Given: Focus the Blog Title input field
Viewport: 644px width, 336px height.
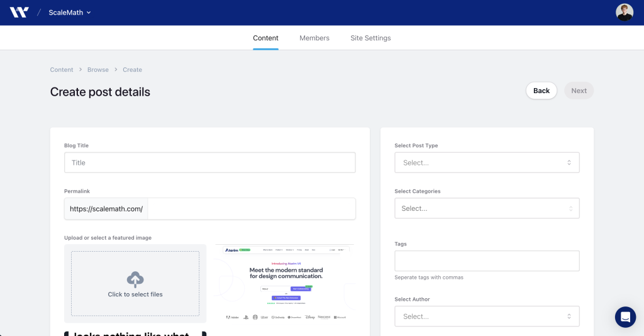Looking at the screenshot, I should click(x=210, y=163).
